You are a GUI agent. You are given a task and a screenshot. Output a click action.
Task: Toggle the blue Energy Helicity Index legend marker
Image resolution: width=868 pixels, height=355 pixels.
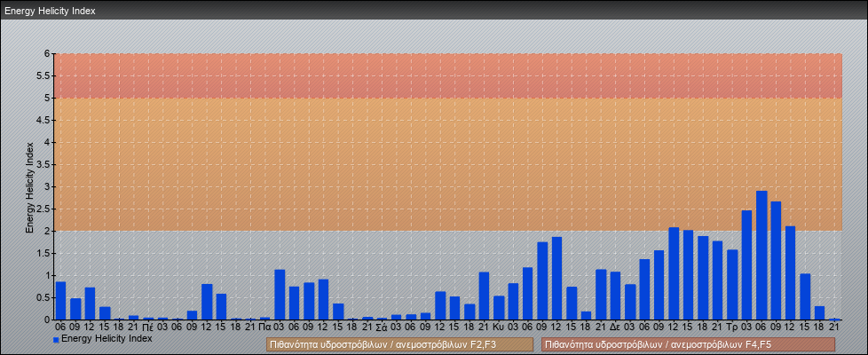click(x=56, y=340)
